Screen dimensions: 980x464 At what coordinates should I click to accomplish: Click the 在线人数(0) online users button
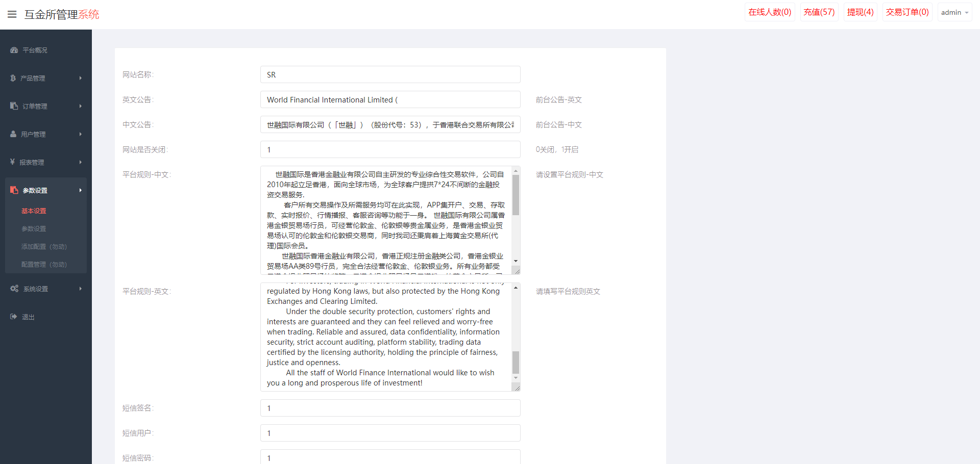(769, 11)
